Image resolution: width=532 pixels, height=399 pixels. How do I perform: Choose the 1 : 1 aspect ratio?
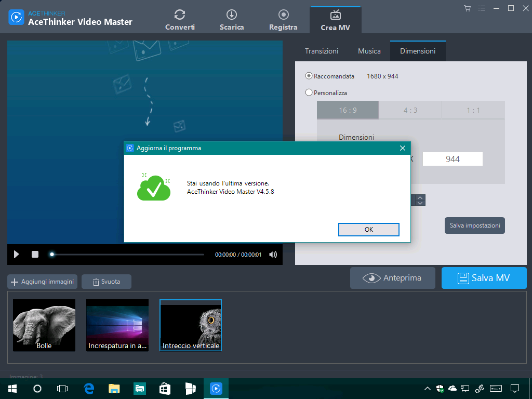473,110
